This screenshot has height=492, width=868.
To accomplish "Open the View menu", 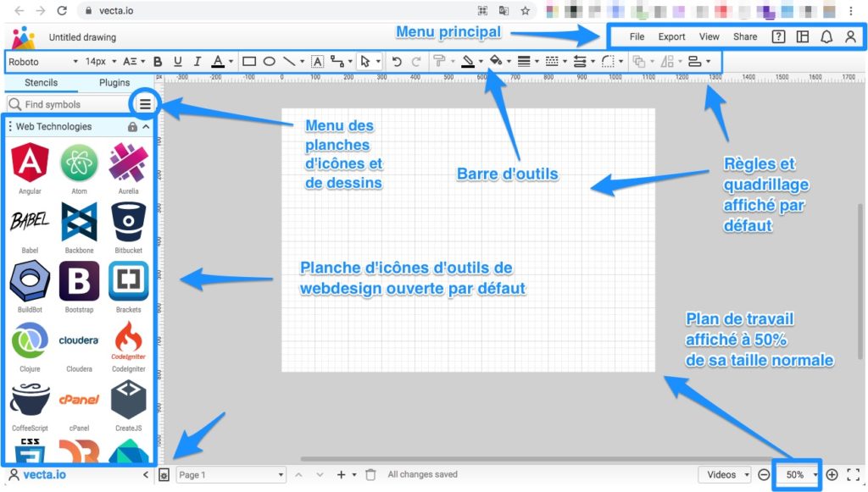I will tap(709, 36).
